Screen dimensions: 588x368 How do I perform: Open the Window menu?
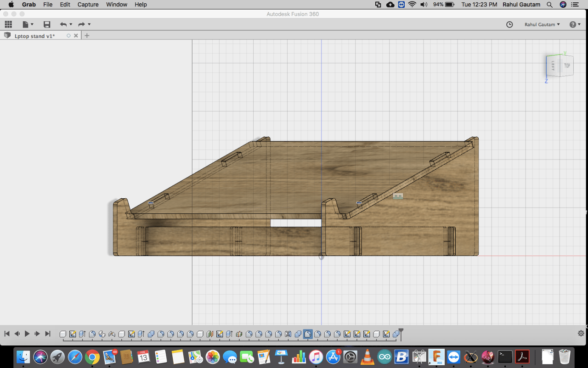point(117,5)
